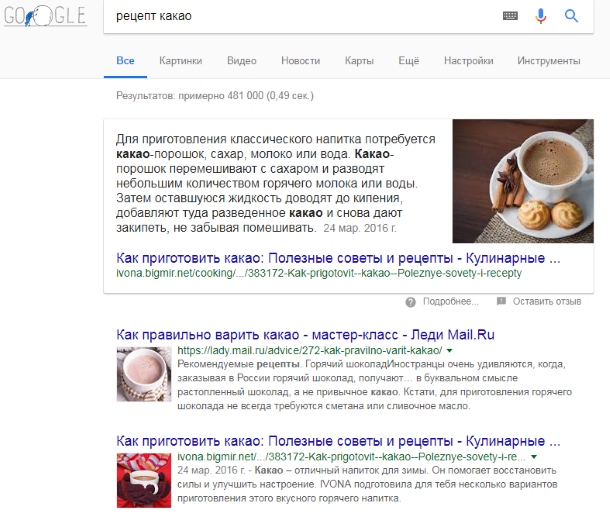Select the Все tab

pos(125,61)
